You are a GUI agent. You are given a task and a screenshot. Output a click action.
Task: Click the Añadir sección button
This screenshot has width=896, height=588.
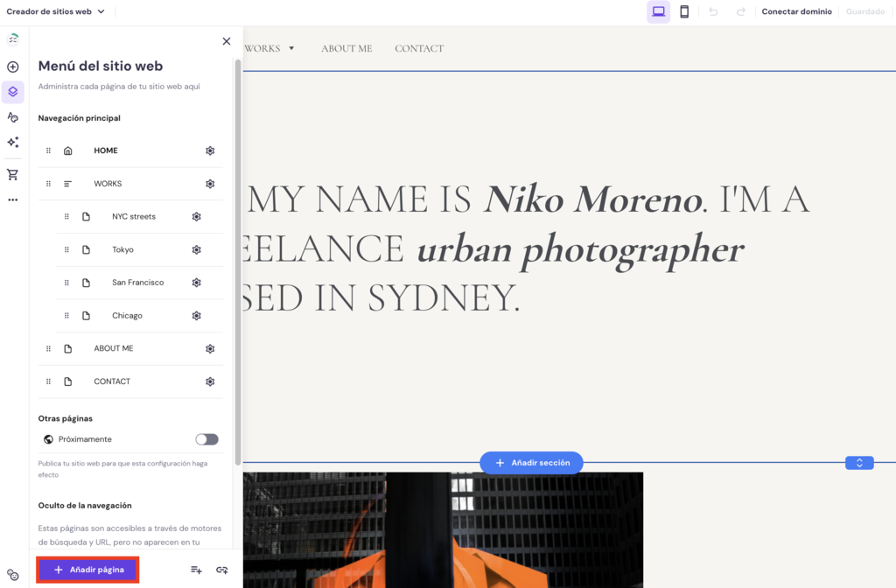click(531, 463)
